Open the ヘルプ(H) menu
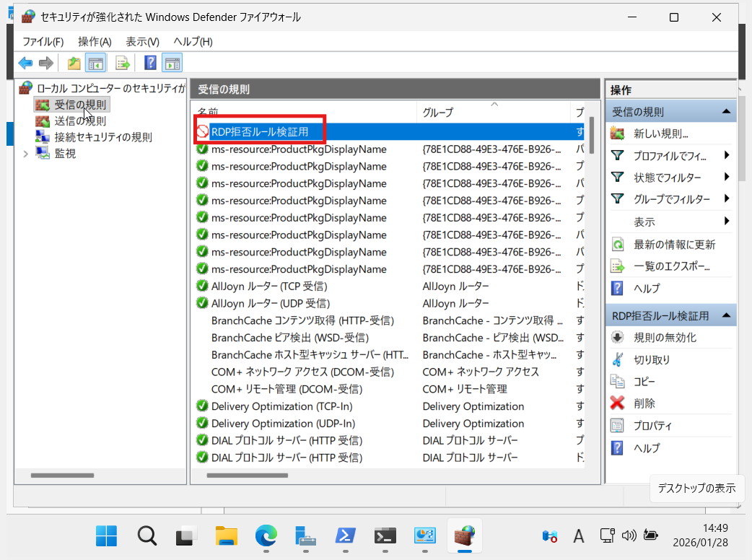The height and width of the screenshot is (560, 752). [x=193, y=42]
